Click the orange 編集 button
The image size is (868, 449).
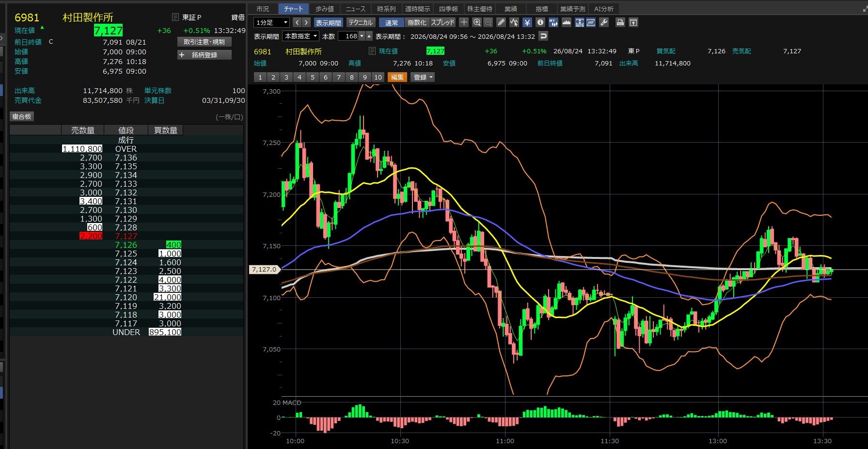tap(397, 77)
